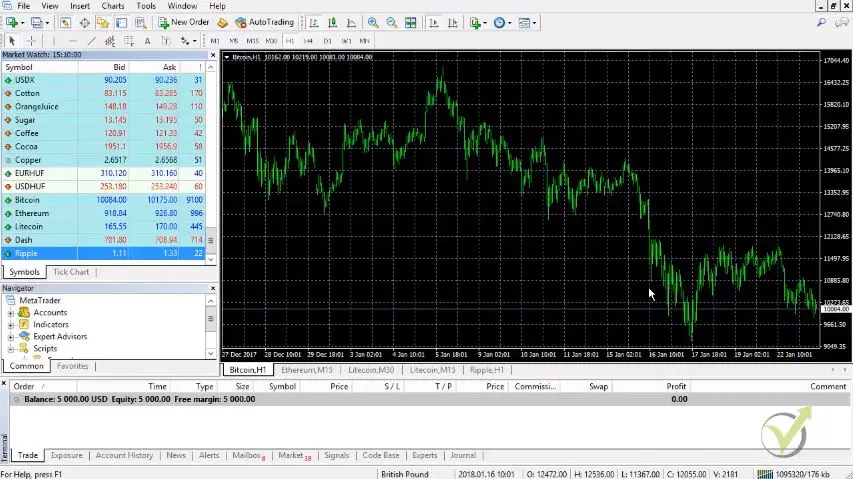Open the Market Watch window icon
The width and height of the screenshot is (853, 479).
[x=65, y=22]
